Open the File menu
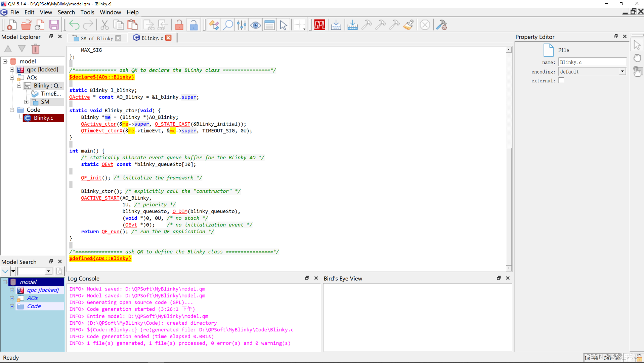The width and height of the screenshot is (644, 363). click(14, 12)
